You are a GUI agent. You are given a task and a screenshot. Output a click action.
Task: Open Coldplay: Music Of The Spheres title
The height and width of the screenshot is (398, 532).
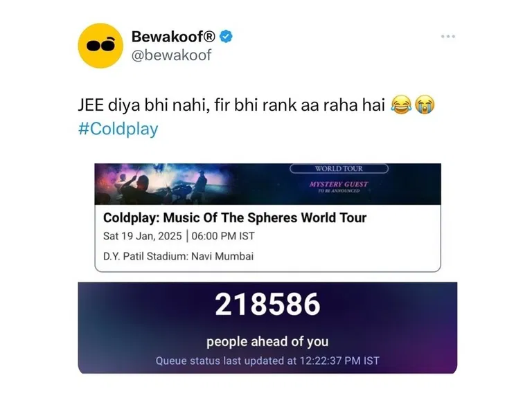tap(235, 217)
